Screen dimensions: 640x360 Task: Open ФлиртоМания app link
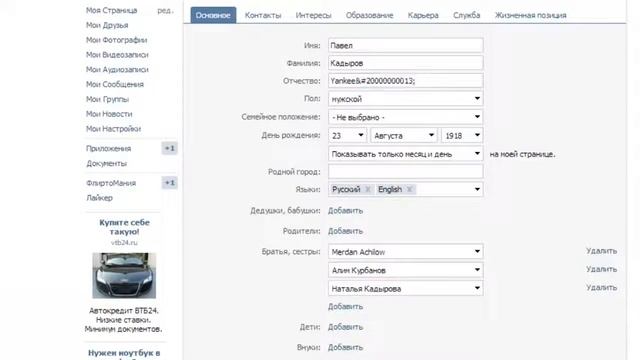point(111,183)
